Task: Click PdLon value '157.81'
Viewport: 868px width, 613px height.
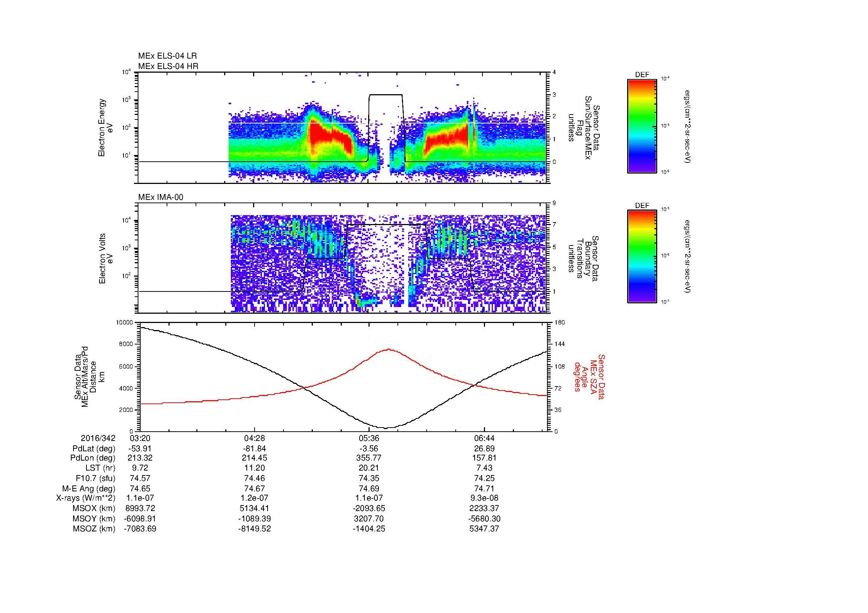Action: pos(484,458)
